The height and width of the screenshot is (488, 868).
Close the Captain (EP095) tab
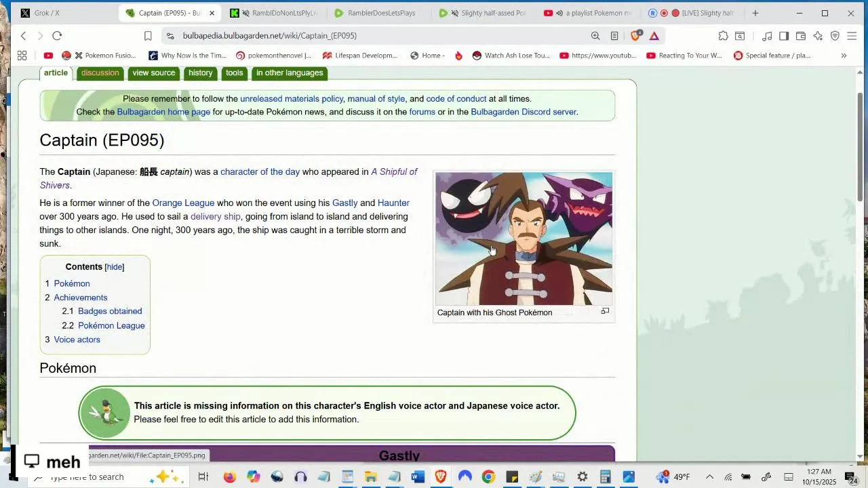pyautogui.click(x=212, y=13)
